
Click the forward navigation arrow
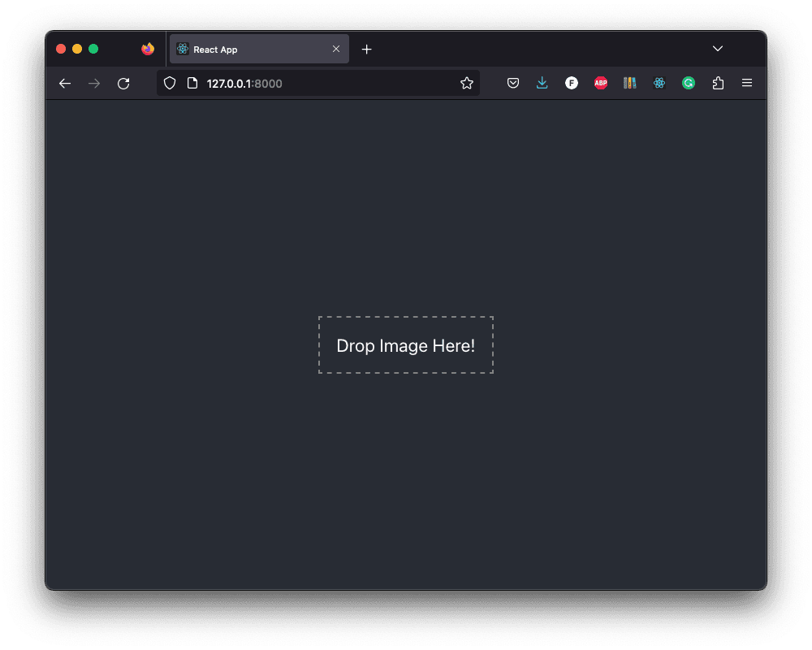[93, 84]
